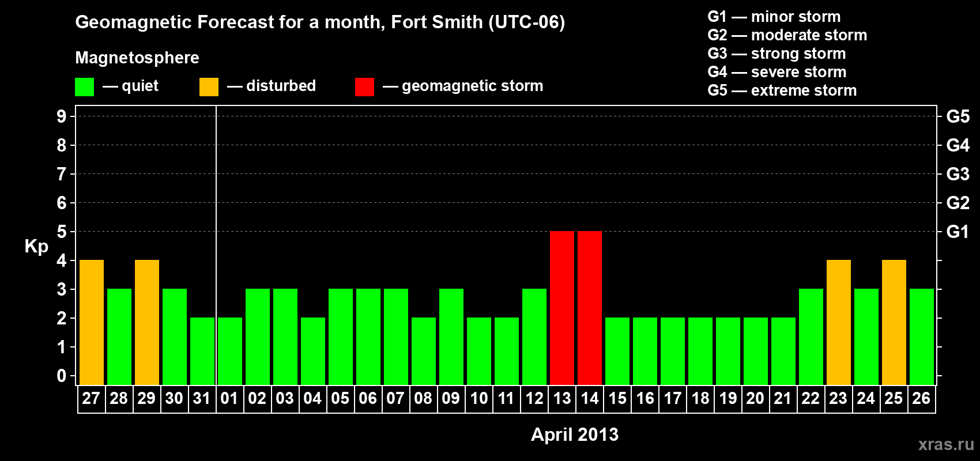The height and width of the screenshot is (461, 980).
Task: Click the Kp axis label
Action: coord(36,247)
